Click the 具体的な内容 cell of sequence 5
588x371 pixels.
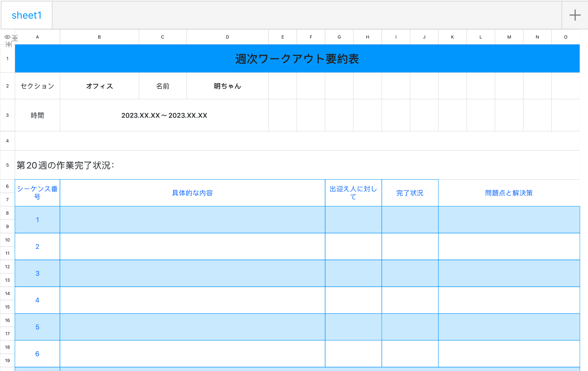click(x=193, y=327)
